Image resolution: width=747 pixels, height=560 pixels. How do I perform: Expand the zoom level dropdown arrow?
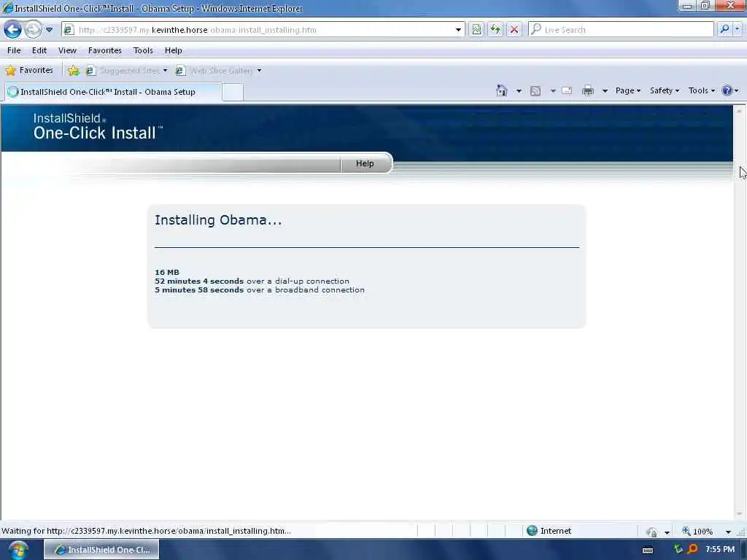tap(728, 532)
